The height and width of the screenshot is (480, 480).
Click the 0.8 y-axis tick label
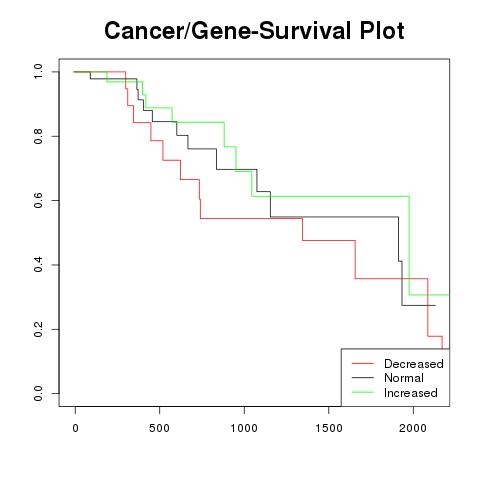pyautogui.click(x=38, y=136)
